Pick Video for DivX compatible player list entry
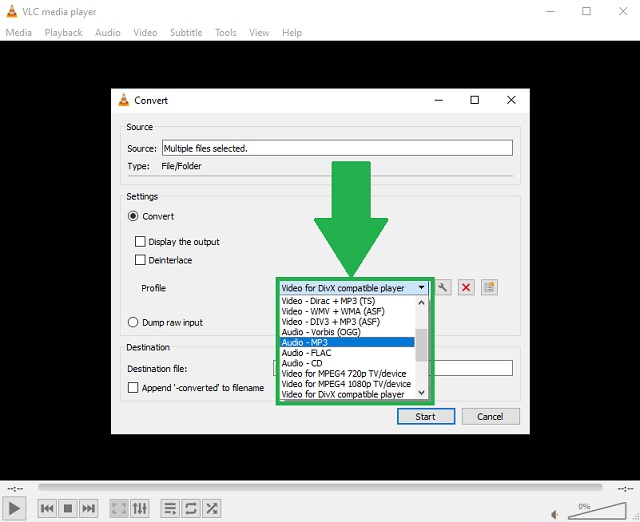Viewport: 640px width, 522px height. (347, 394)
